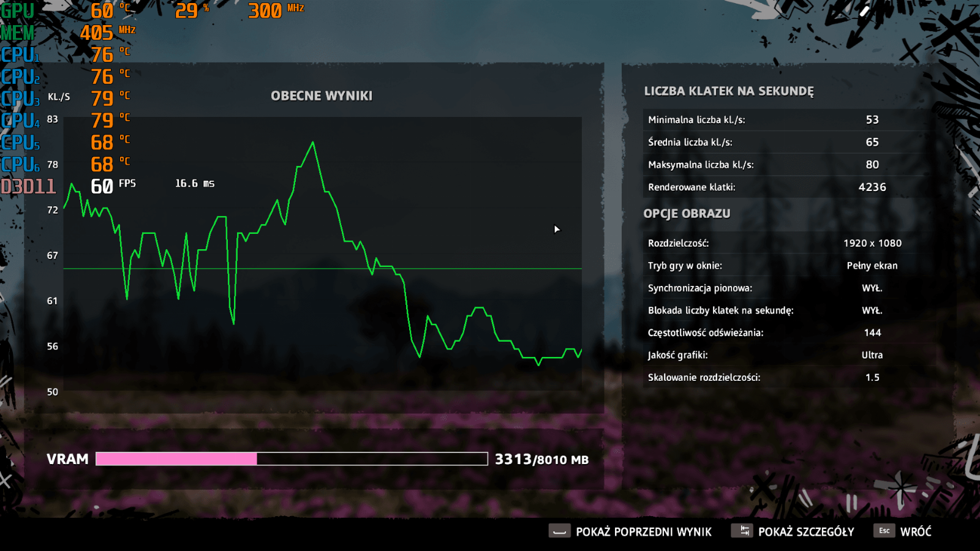This screenshot has width=980, height=551.
Task: Click the GPU usage 29 % reading
Action: point(192,10)
